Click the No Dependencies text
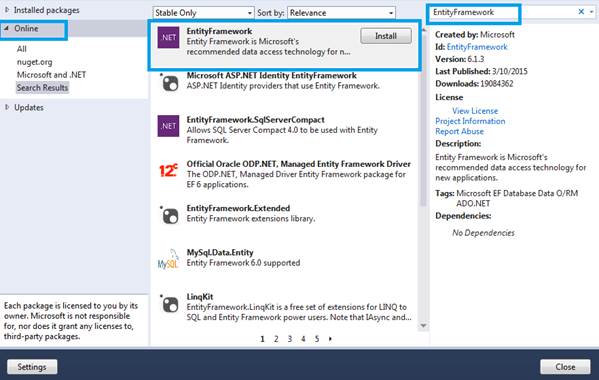Screen dimensions: 599x380 [x=483, y=233]
